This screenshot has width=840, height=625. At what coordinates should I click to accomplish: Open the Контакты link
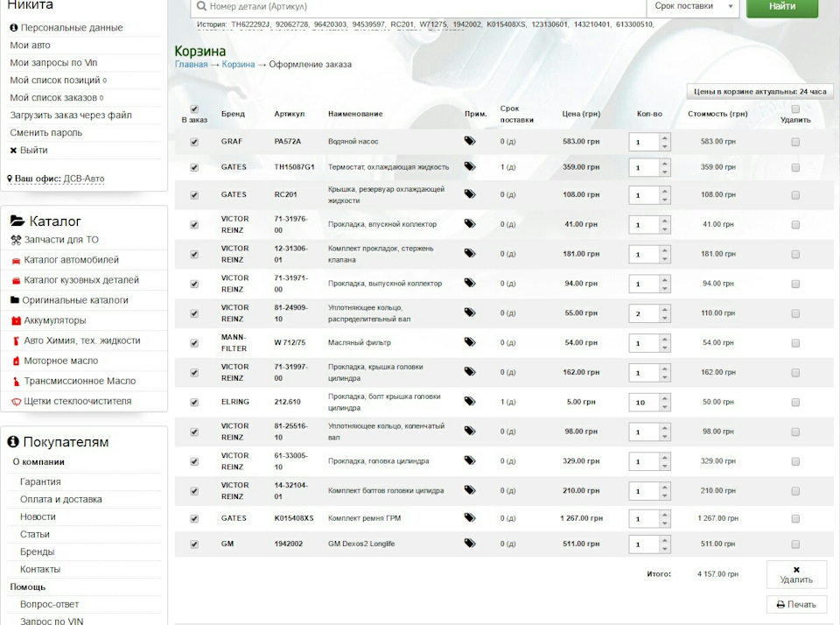40,569
